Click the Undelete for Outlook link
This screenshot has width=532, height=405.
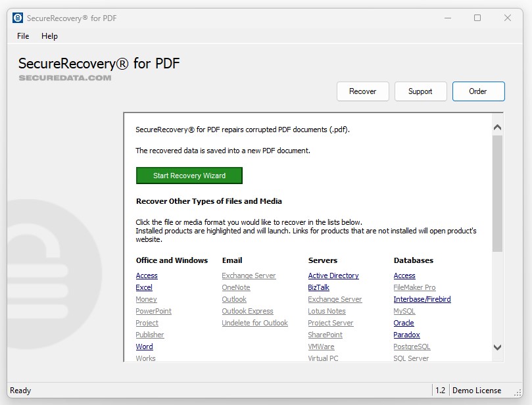point(254,323)
